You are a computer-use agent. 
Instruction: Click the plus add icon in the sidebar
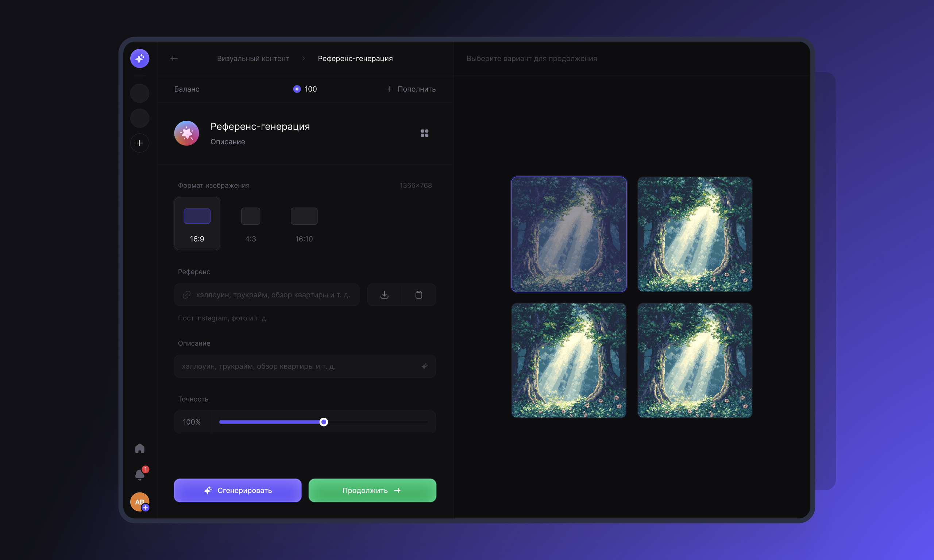pyautogui.click(x=140, y=143)
